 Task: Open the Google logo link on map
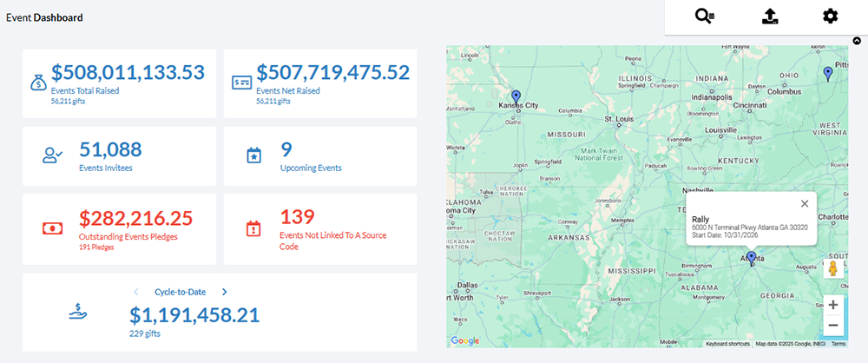click(x=465, y=340)
